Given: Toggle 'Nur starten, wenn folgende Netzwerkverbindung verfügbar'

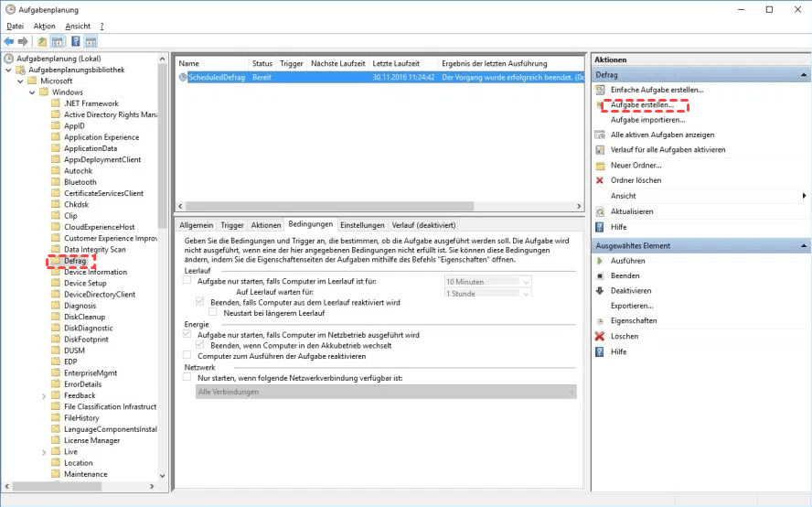Looking at the screenshot, I should (x=187, y=377).
